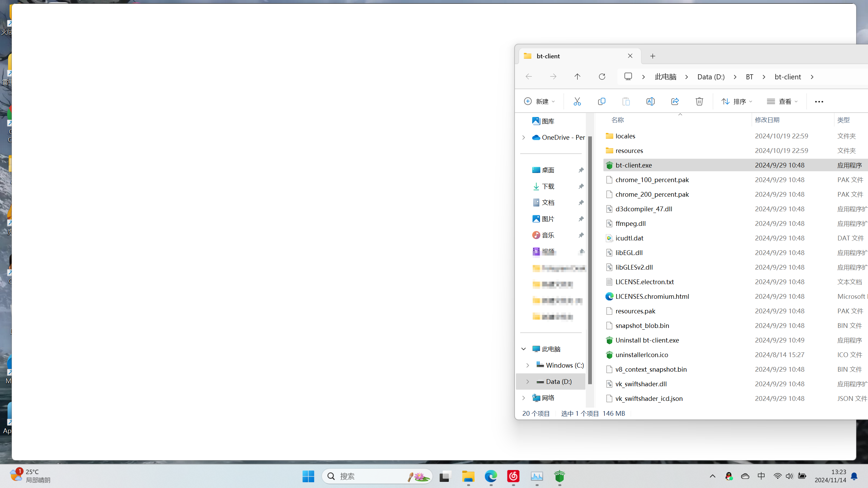Collapse the 此电脑 tree node
The height and width of the screenshot is (488, 868).
pos(523,349)
